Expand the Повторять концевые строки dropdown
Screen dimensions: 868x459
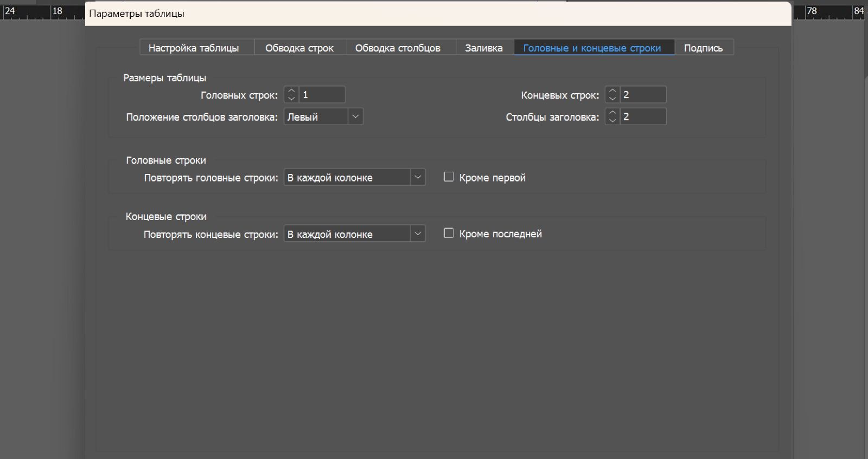[355, 234]
